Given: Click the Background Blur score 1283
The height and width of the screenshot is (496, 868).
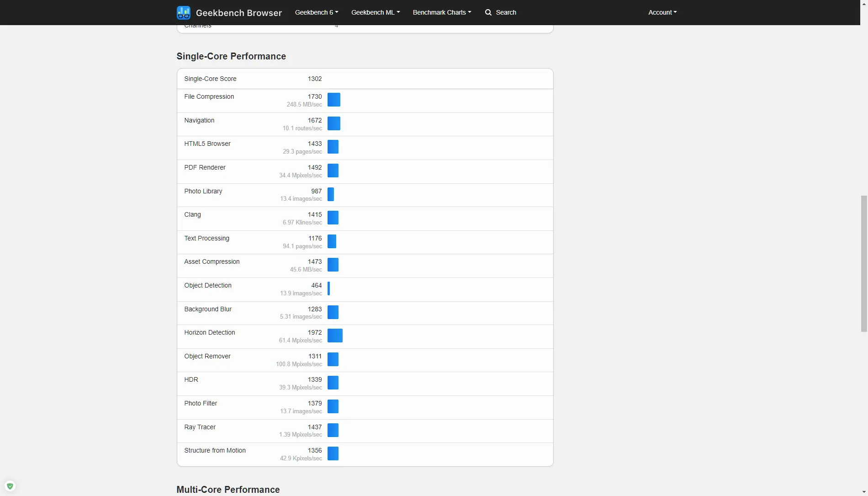Looking at the screenshot, I should (x=315, y=309).
